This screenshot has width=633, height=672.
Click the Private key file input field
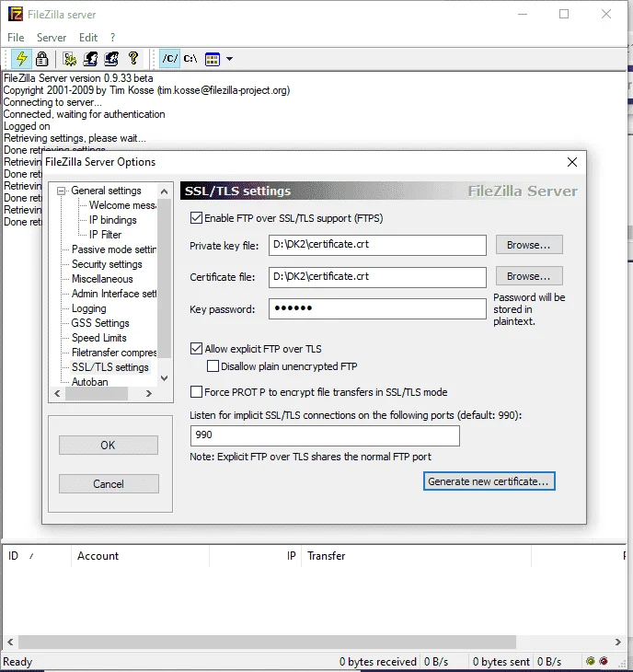click(x=377, y=245)
